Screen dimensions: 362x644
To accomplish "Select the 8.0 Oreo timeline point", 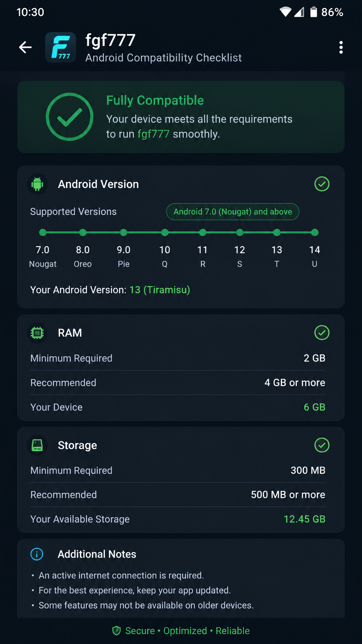I will coord(83,232).
